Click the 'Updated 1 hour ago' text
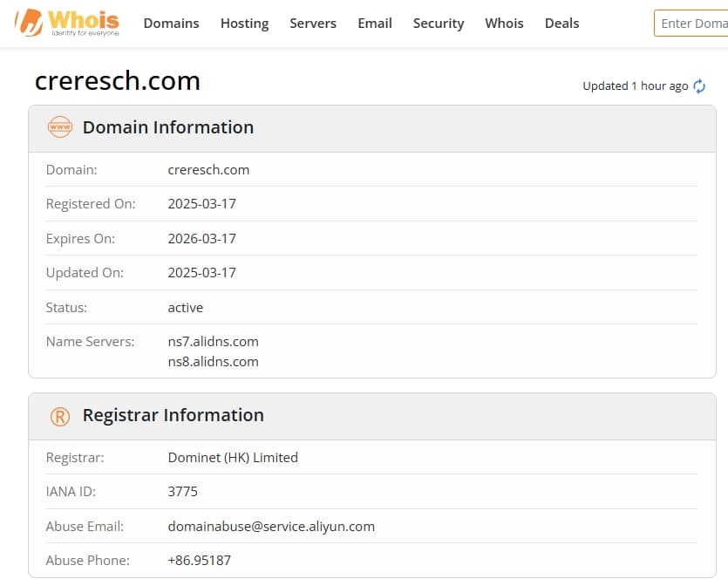This screenshot has height=586, width=728. [x=635, y=86]
